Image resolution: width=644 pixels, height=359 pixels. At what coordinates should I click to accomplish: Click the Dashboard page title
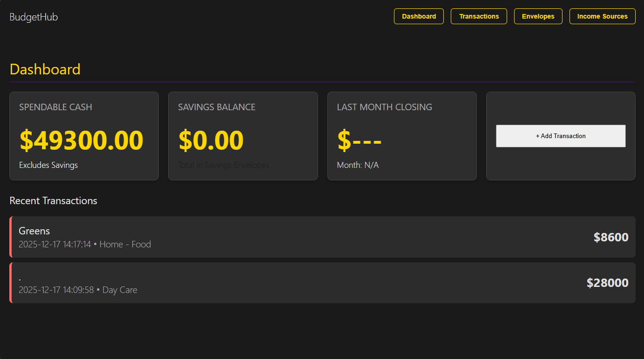pyautogui.click(x=45, y=69)
